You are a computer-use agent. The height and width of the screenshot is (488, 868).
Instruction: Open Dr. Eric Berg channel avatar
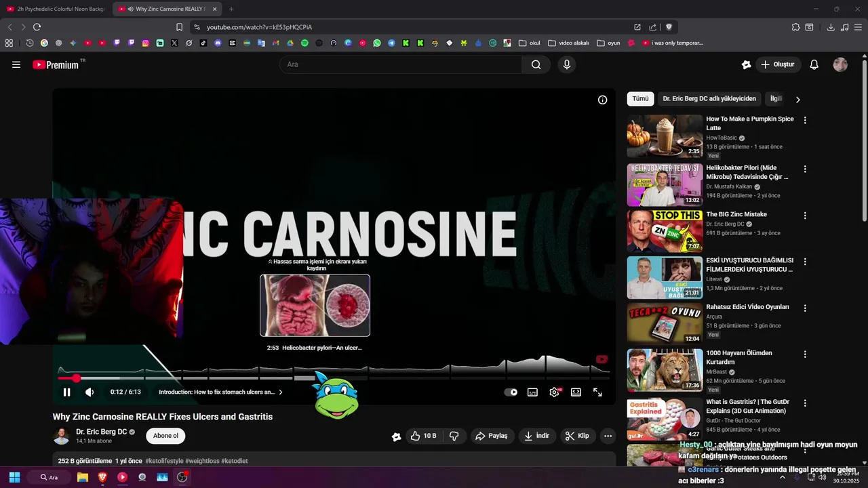tap(61, 436)
